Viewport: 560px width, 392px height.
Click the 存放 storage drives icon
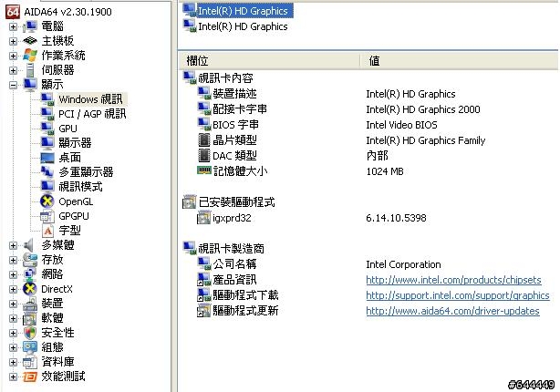30,260
